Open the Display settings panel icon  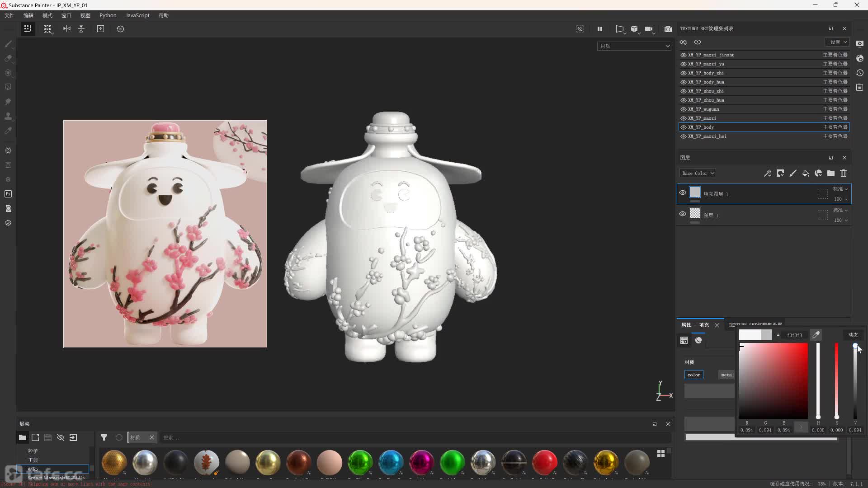[860, 44]
